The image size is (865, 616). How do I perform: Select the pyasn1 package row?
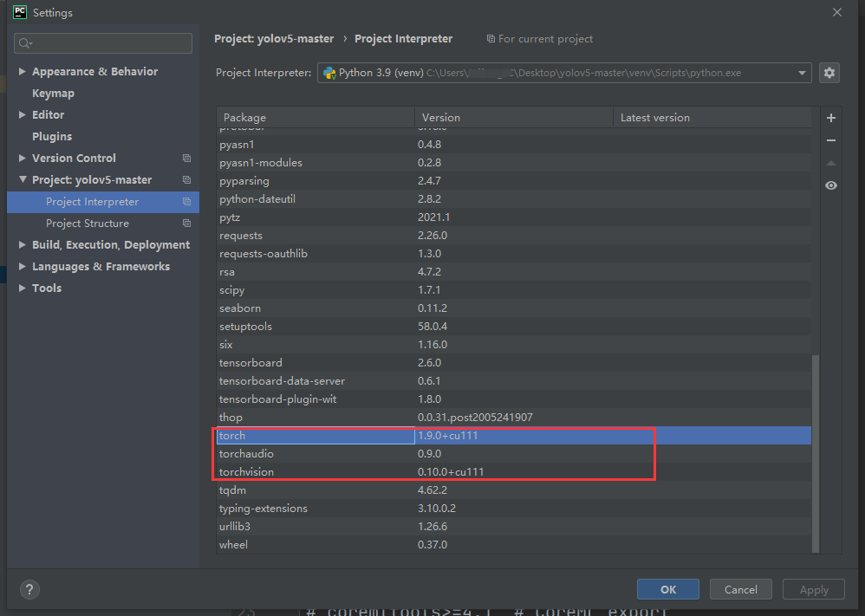pos(514,145)
